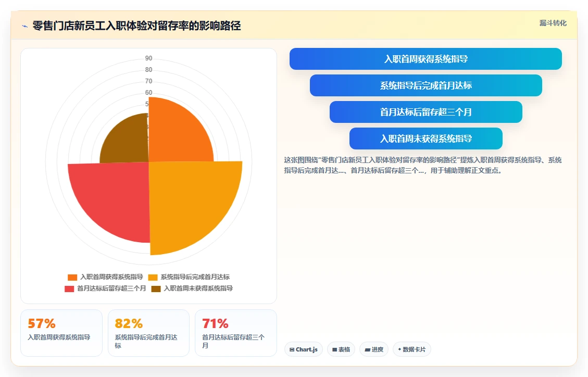Click the lightning icon beside the title
The height and width of the screenshot is (377, 588).
point(25,26)
